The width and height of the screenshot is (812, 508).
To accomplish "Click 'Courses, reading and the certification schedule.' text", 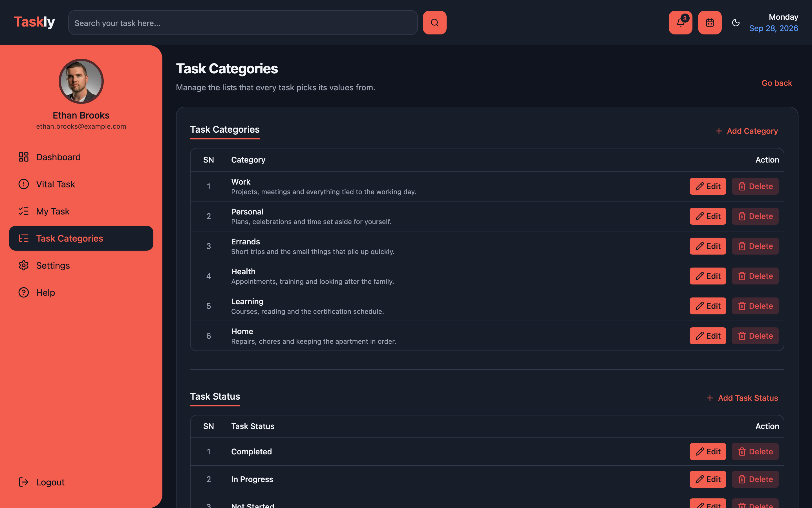I will point(307,312).
